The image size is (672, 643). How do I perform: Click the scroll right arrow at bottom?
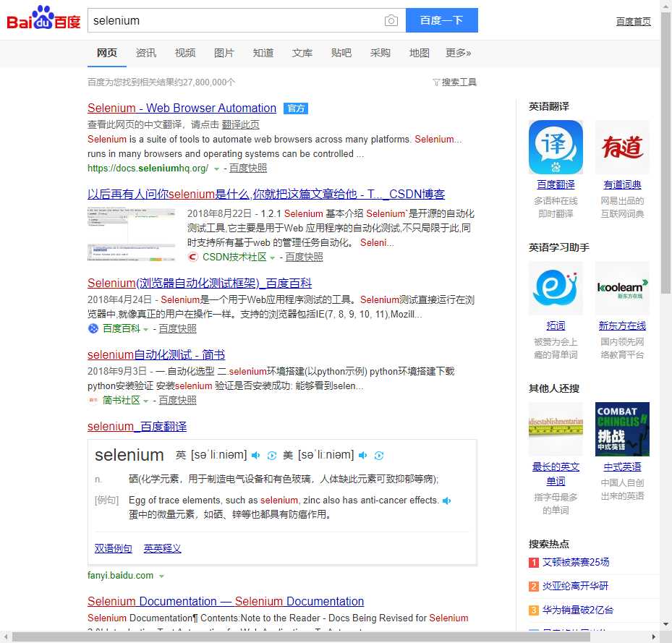click(x=654, y=637)
